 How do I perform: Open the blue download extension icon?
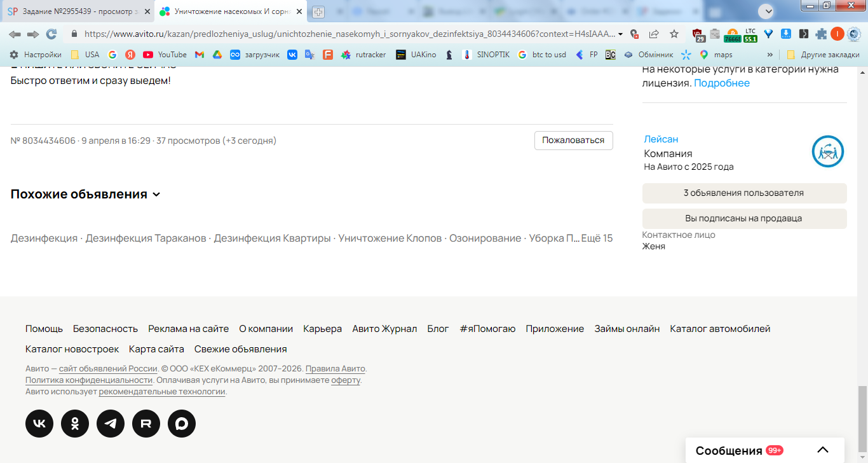(x=786, y=34)
